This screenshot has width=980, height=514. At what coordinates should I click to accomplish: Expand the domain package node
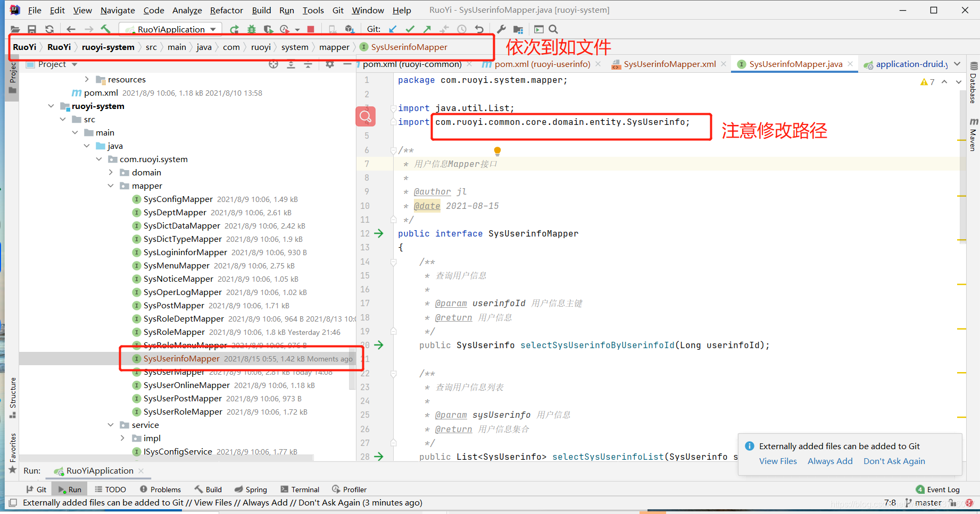111,173
